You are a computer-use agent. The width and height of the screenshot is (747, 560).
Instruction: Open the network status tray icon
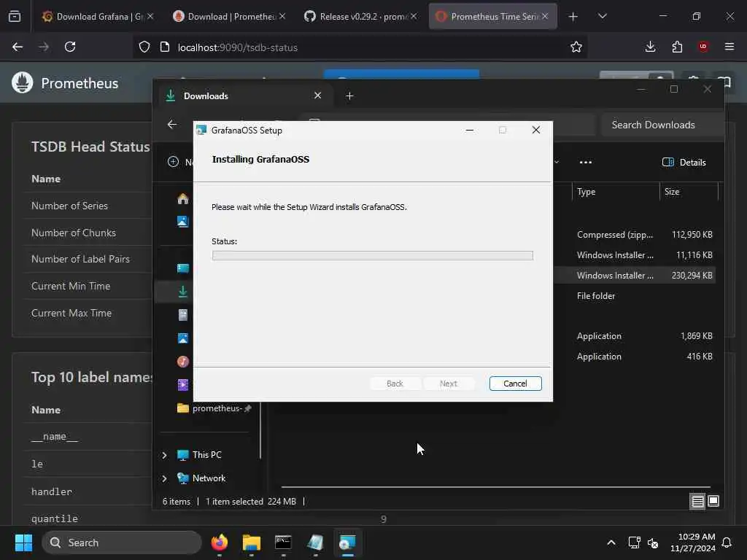634,542
